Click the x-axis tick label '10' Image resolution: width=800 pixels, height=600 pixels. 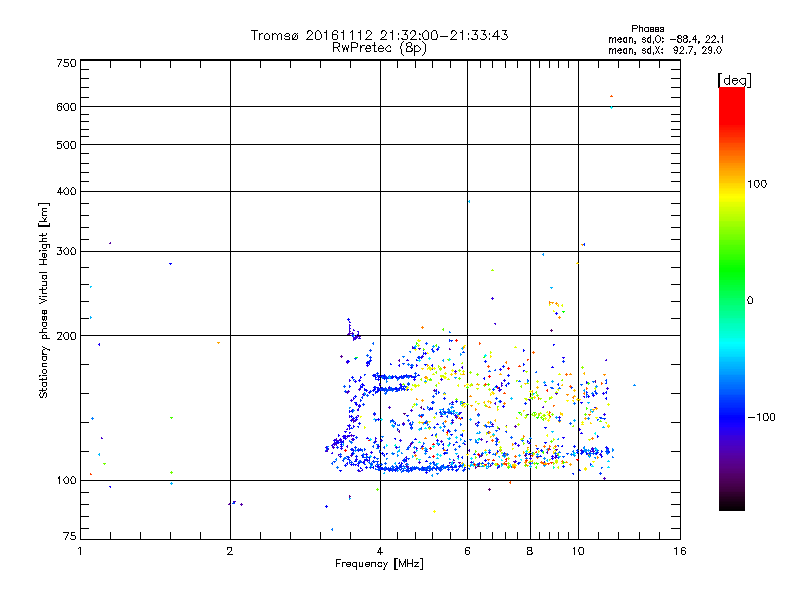[578, 551]
